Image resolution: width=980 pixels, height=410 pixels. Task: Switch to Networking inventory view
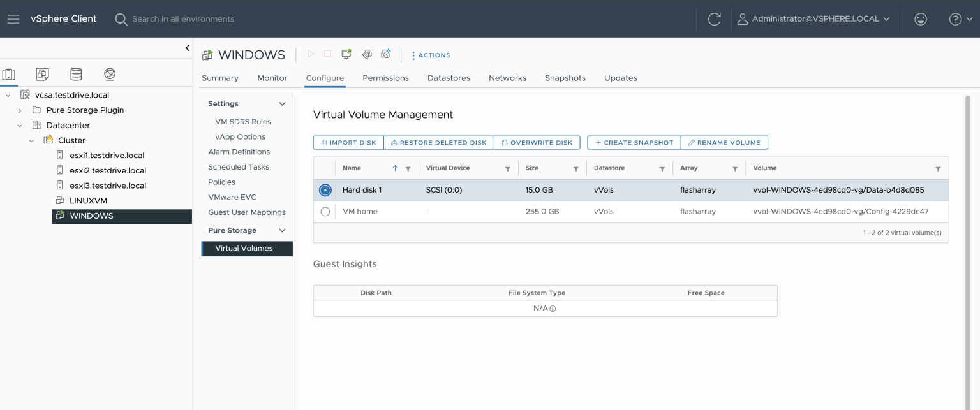click(x=110, y=75)
